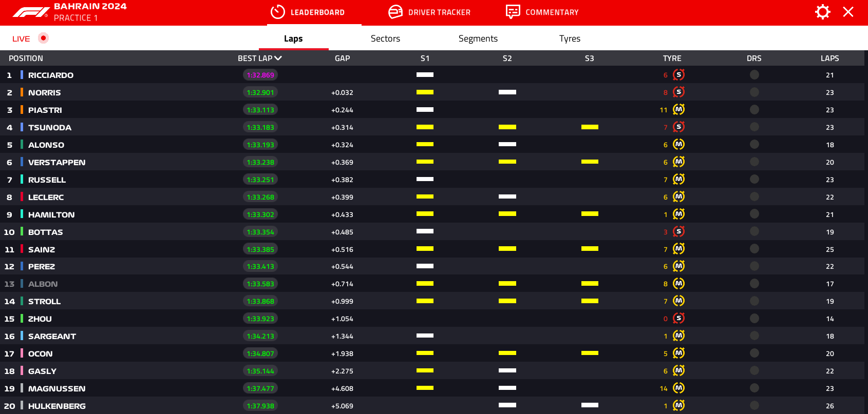Click Zhou's soft tyre icon
868x414 pixels.
coord(678,319)
